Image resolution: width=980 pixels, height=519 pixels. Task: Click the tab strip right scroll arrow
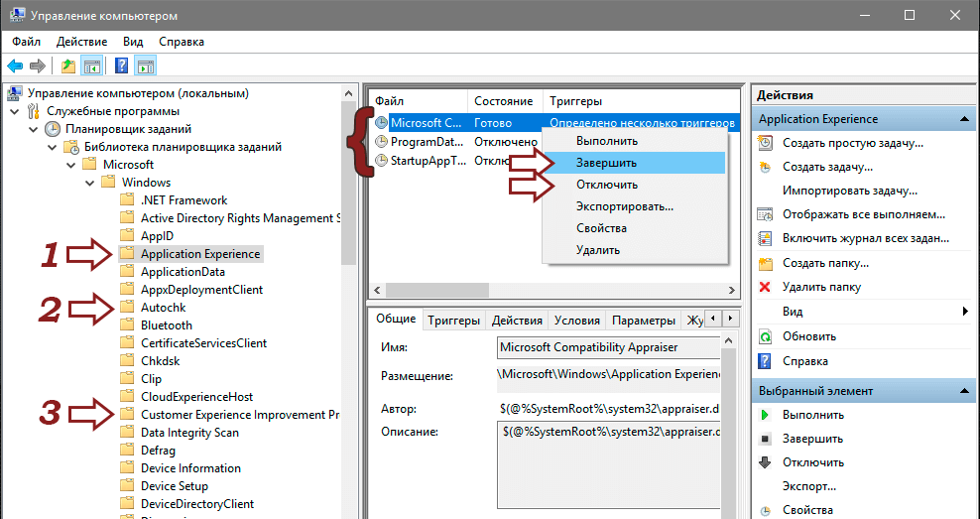click(731, 320)
